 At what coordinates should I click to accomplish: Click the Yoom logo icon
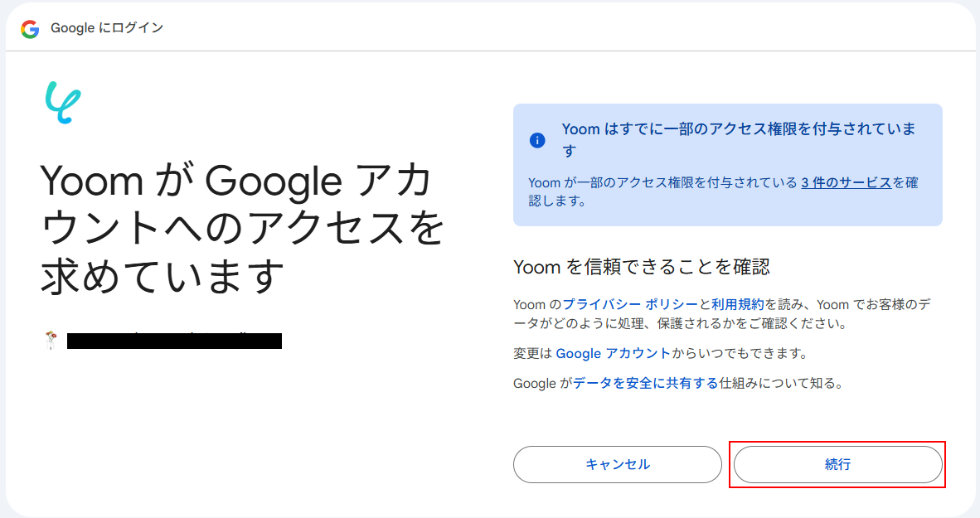63,103
